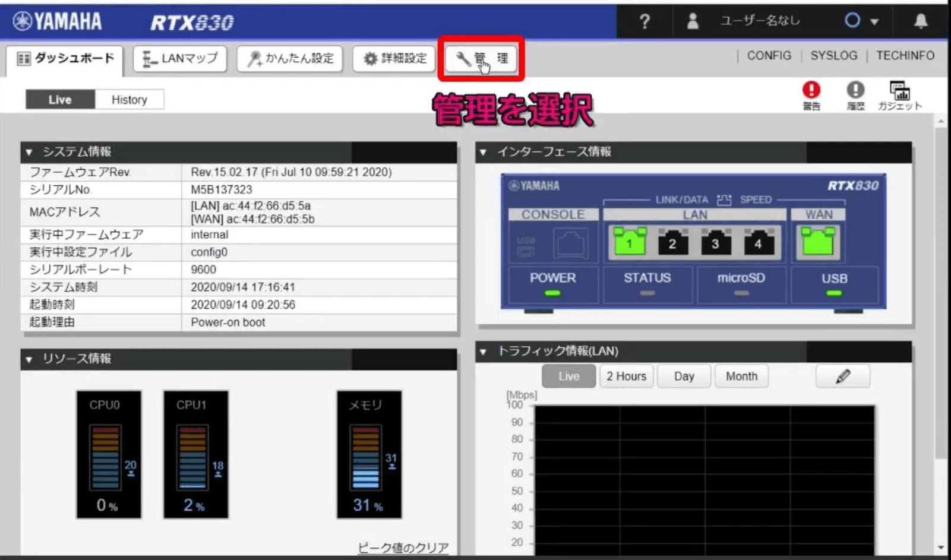Viewport: 951px width, 560px height.
Task: Click boot time 2020/09/14 09:20:56
Action: click(x=243, y=305)
